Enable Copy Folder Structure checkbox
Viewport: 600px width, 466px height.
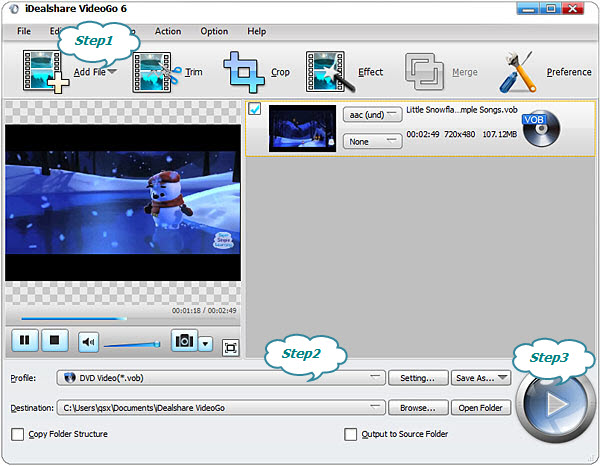point(18,434)
